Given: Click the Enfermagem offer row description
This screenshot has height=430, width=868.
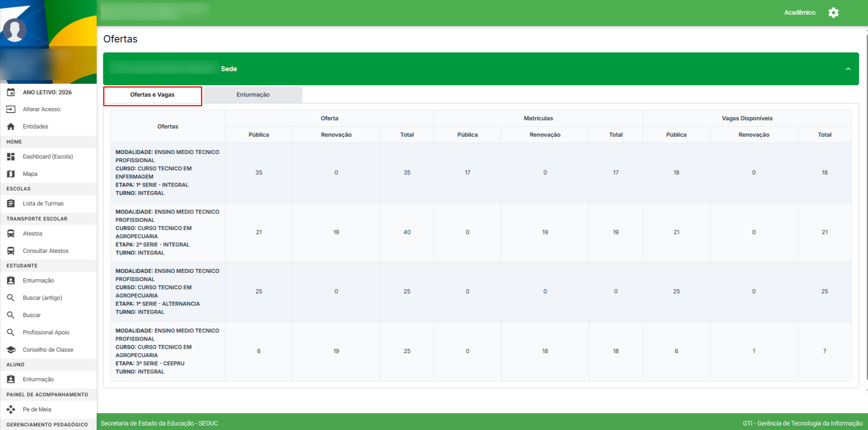Looking at the screenshot, I should tap(167, 173).
